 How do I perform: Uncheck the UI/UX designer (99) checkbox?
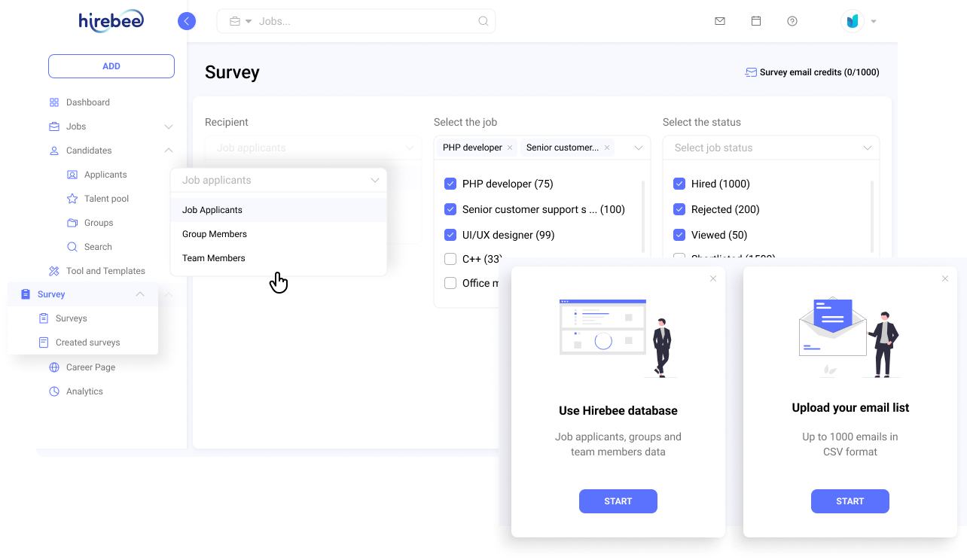point(450,235)
